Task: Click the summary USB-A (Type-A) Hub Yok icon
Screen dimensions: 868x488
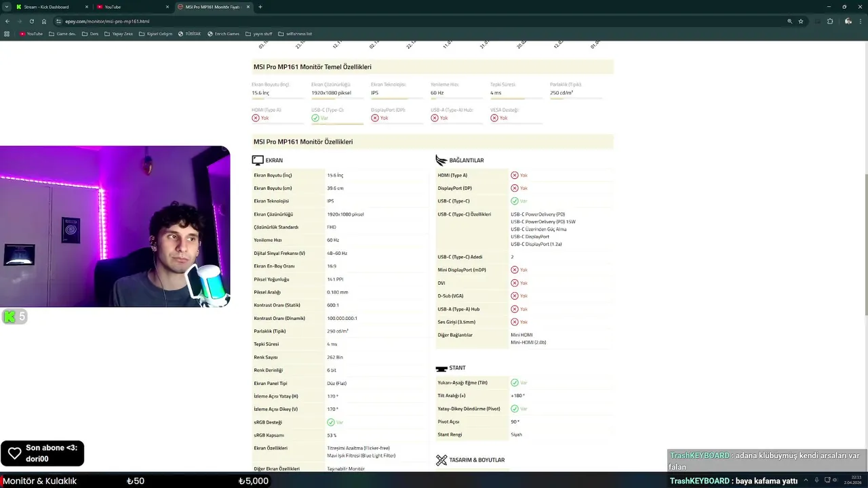Action: tap(435, 118)
